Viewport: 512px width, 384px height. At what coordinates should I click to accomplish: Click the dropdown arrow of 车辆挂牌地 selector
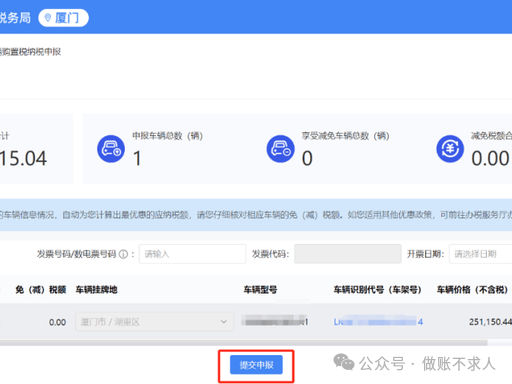pyautogui.click(x=224, y=322)
